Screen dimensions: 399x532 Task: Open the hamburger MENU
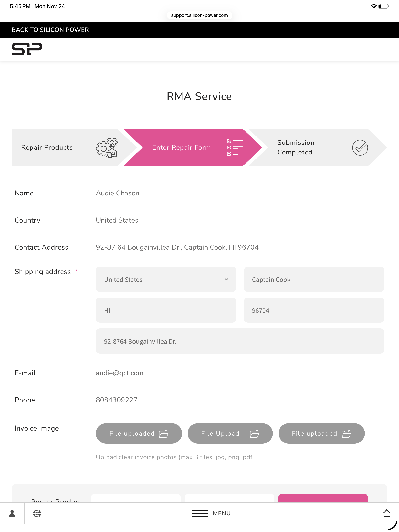click(x=211, y=513)
